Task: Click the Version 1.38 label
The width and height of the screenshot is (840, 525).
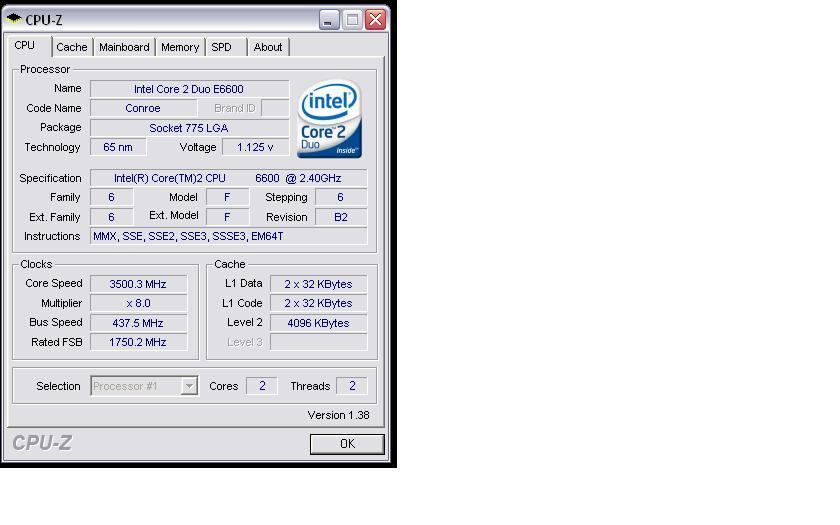Action: click(x=339, y=415)
